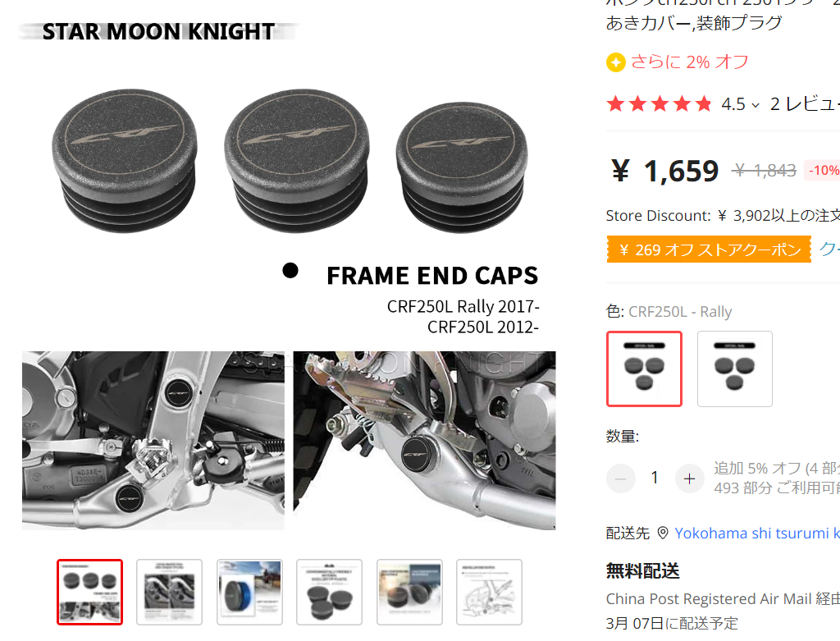Open the Yokohama shi tsurumi delivery link
840x641 pixels.
(757, 533)
